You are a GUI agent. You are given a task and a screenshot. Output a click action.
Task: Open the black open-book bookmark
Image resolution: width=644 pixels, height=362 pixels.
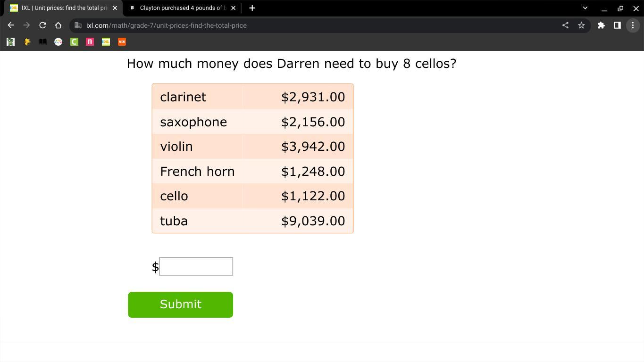[x=42, y=42]
